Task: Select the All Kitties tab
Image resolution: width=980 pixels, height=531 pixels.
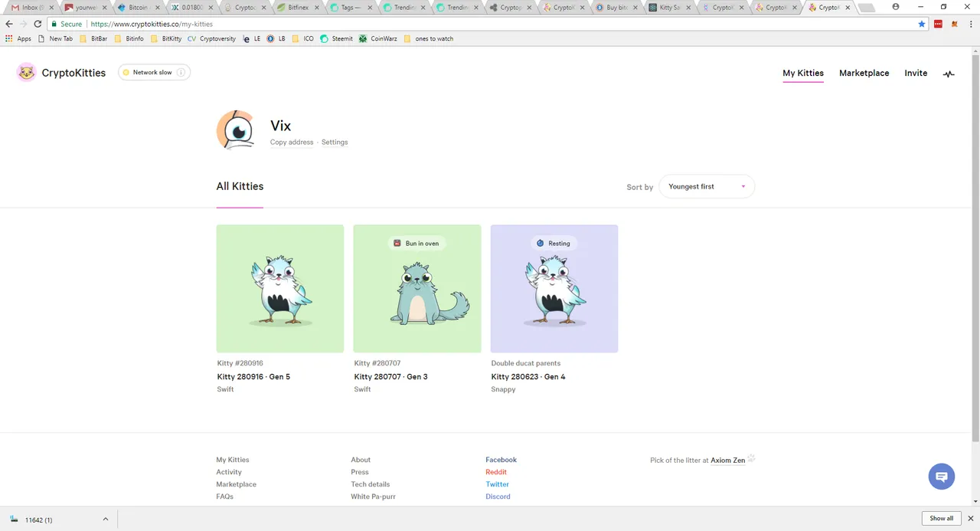Action: [240, 186]
